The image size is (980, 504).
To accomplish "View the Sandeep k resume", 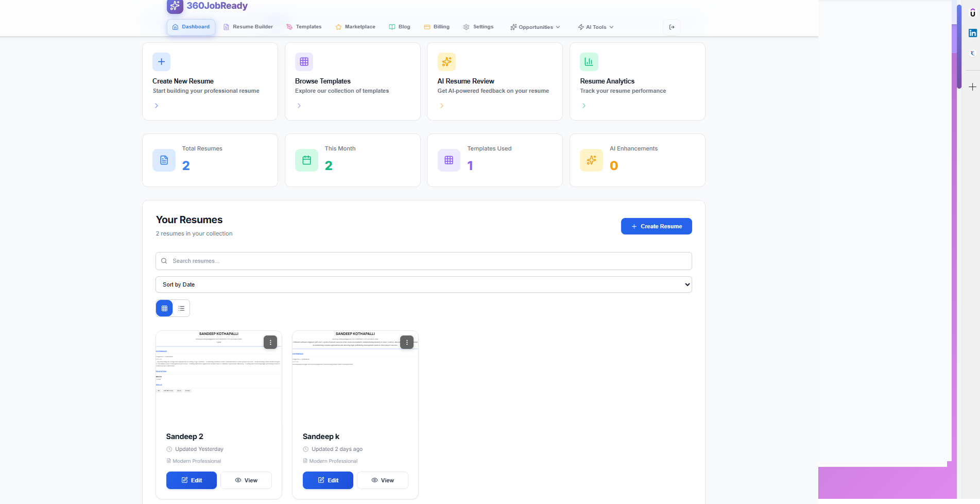I will (383, 480).
